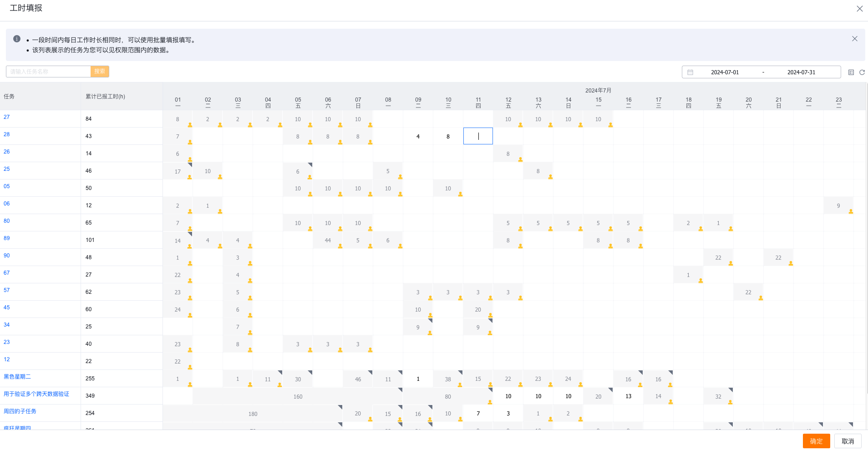The height and width of the screenshot is (451, 868).
Task: Click the 取消 cancel button
Action: (x=848, y=441)
